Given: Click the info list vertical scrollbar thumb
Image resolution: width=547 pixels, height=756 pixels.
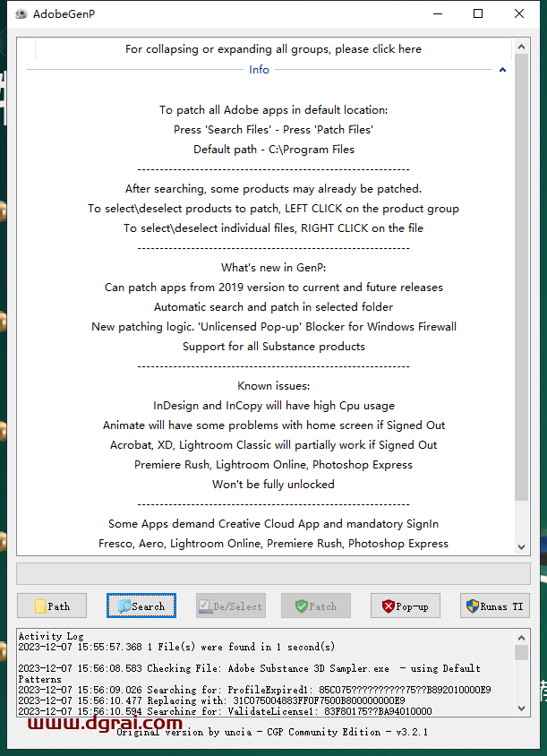Looking at the screenshot, I should point(521,278).
